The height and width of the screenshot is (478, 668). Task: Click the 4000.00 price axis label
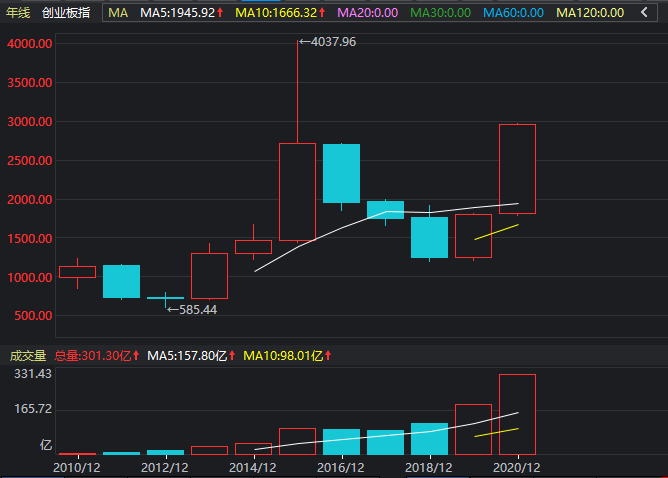[x=30, y=43]
